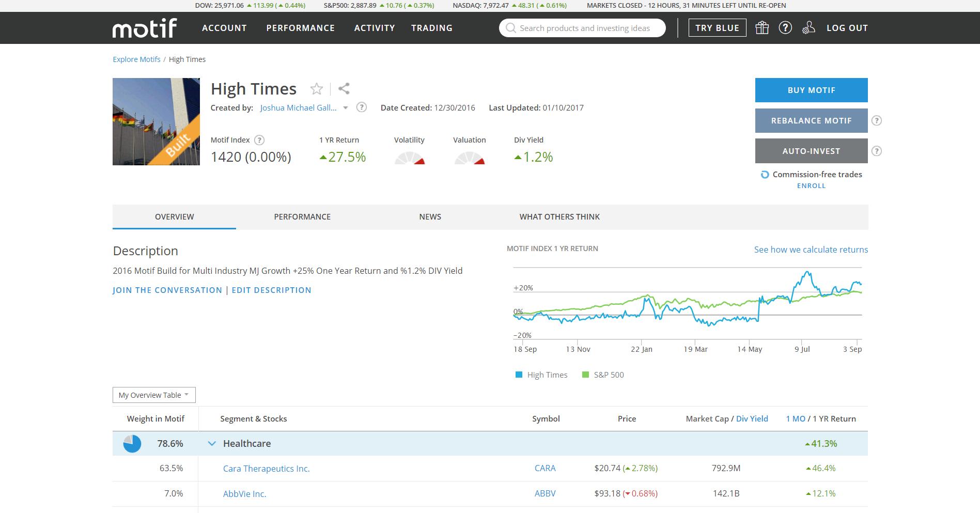
Task: Click JOIN THE CONVERSATION
Action: pyautogui.click(x=167, y=290)
